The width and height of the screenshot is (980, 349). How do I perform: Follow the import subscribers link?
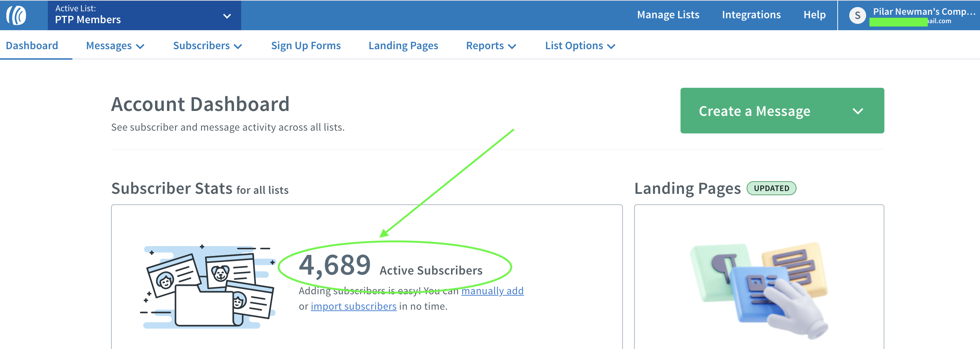(353, 307)
